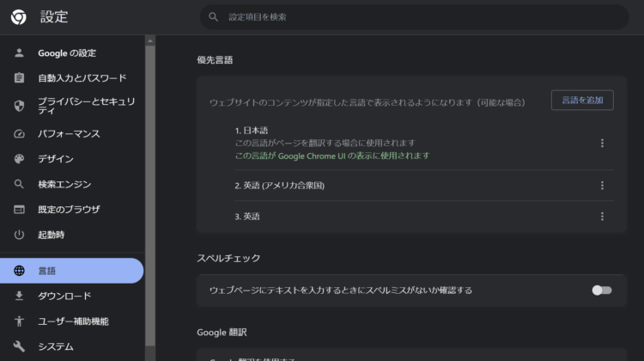This screenshot has width=644, height=361.
Task: Click the magnifier icon beside 検索エンジン
Action: pyautogui.click(x=19, y=184)
